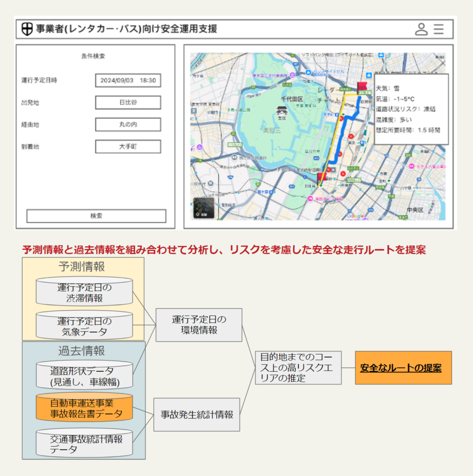Click the 天気: 雪 line in the map popup
473x476 pixels.
(388, 88)
